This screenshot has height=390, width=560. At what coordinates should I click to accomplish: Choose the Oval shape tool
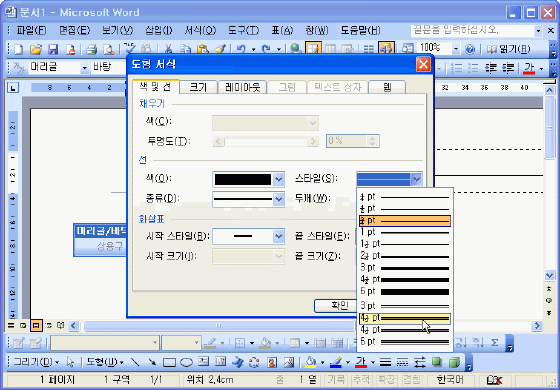click(x=186, y=362)
